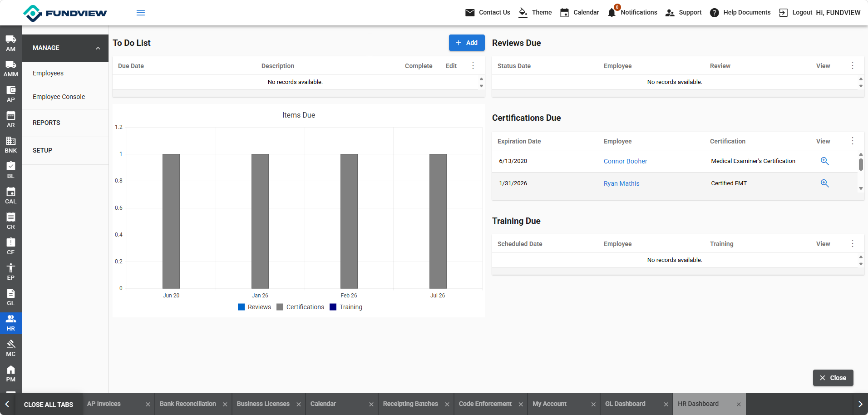868x415 pixels.
Task: Switch to the Bank Reconciliation tab
Action: [x=188, y=404]
